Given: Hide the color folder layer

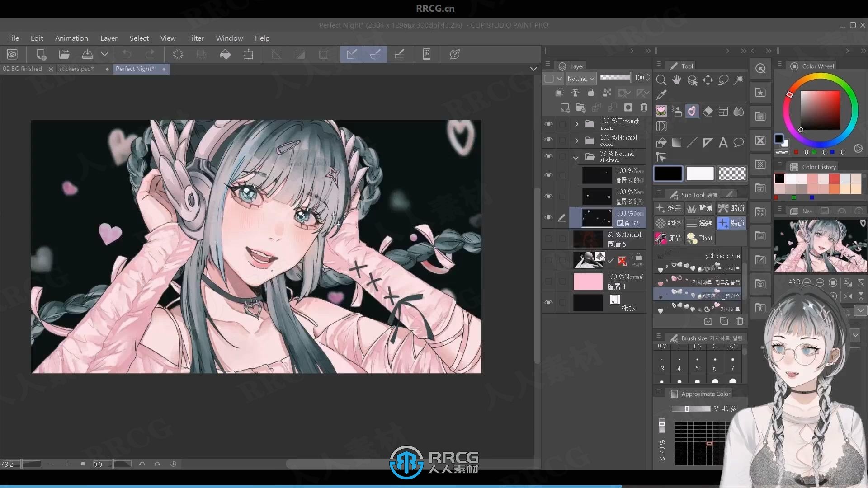Looking at the screenshot, I should point(548,140).
